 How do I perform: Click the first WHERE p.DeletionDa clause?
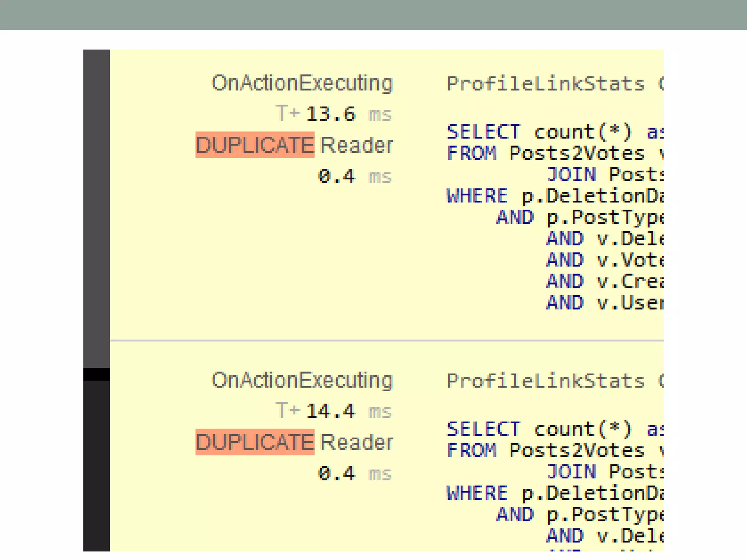point(554,196)
